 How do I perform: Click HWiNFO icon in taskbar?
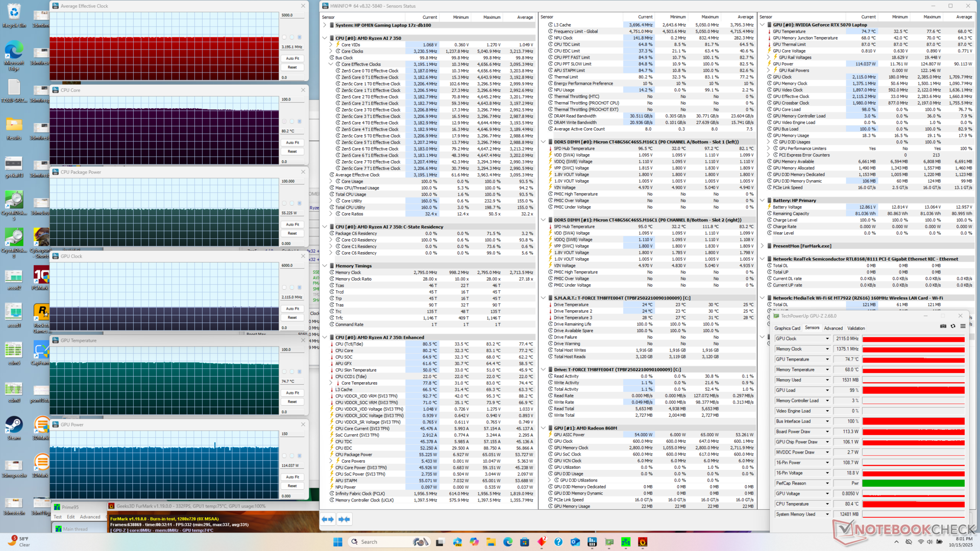pyautogui.click(x=592, y=542)
